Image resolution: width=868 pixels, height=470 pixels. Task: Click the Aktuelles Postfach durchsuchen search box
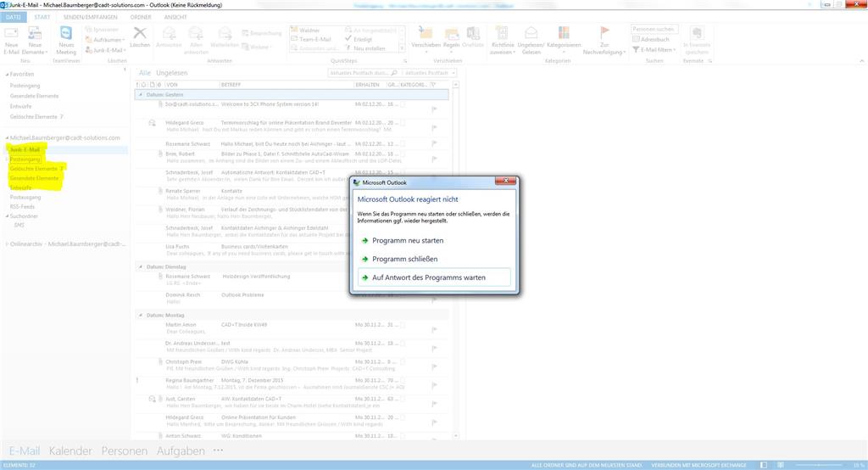363,73
